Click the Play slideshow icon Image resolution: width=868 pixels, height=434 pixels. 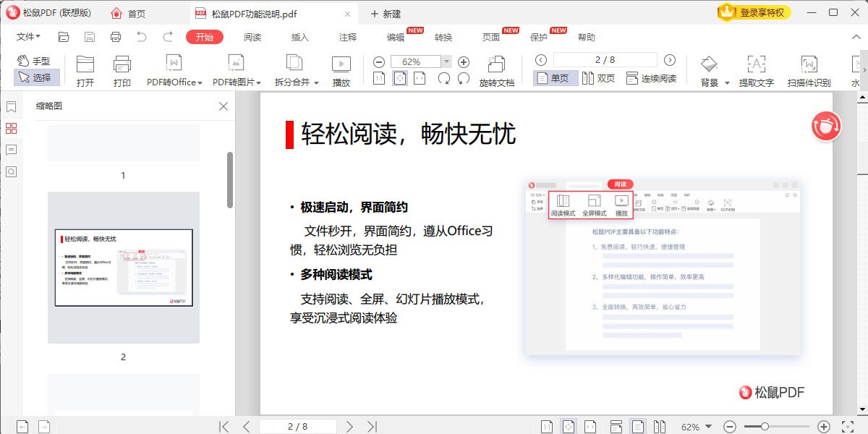(x=341, y=71)
